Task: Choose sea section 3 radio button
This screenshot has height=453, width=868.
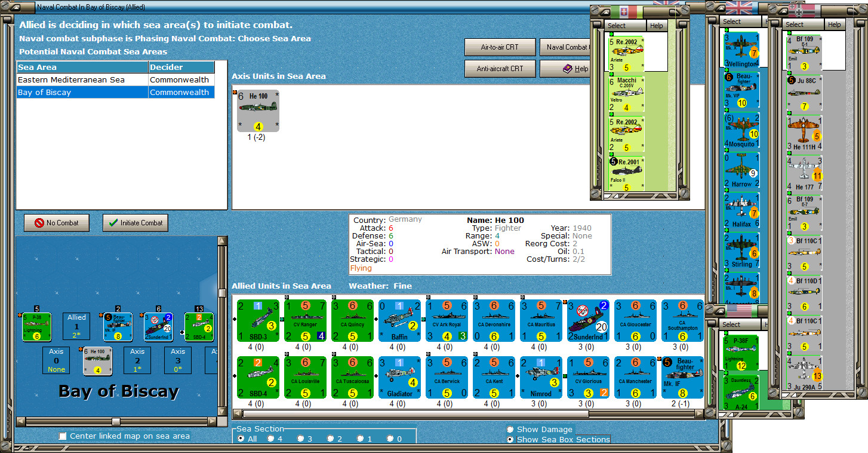Action: point(301,439)
